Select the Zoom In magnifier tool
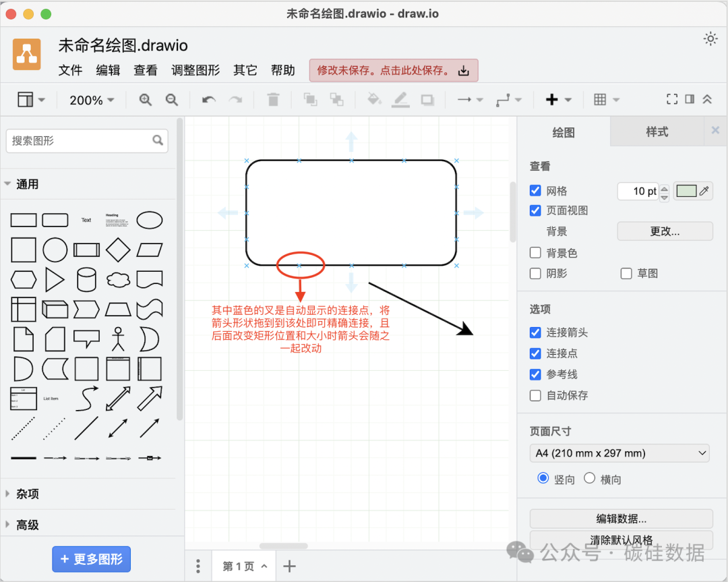728x582 pixels. pos(145,99)
